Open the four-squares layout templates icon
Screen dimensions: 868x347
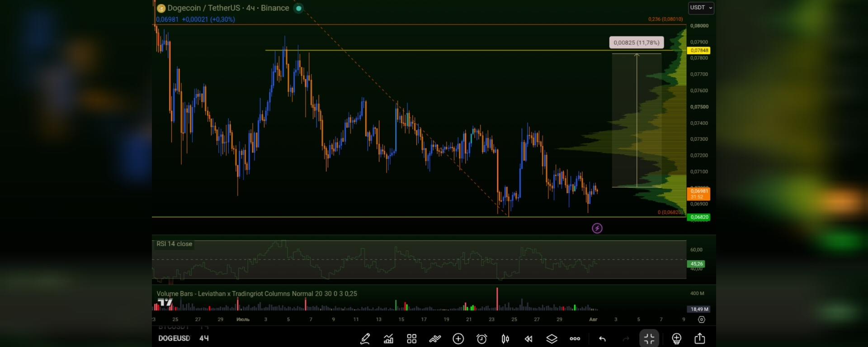tap(411, 338)
